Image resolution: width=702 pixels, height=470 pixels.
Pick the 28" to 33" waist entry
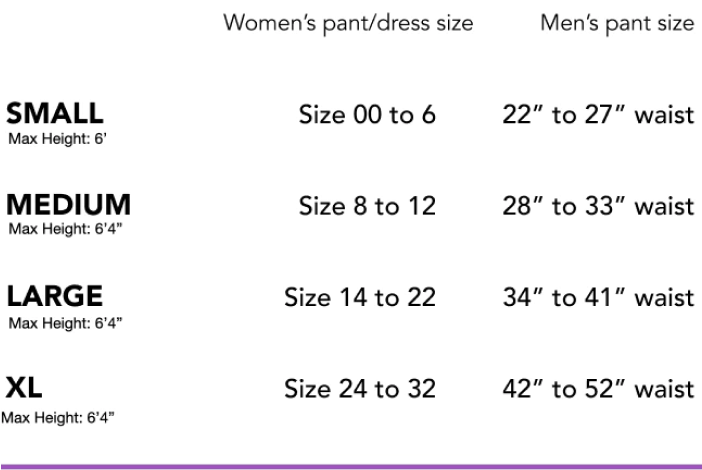[598, 207]
